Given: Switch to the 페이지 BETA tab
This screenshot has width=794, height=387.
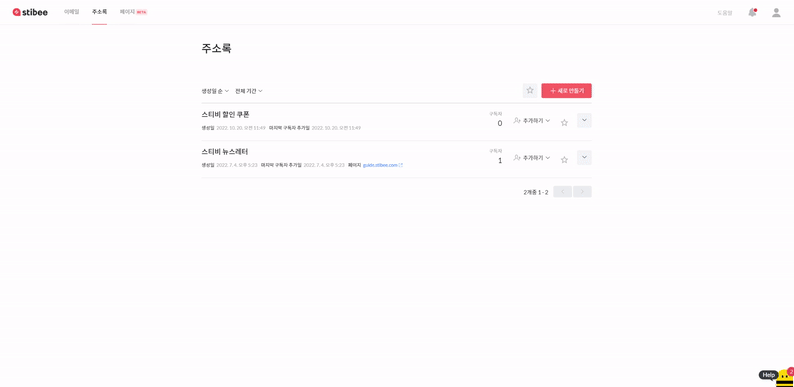Looking at the screenshot, I should [x=134, y=12].
